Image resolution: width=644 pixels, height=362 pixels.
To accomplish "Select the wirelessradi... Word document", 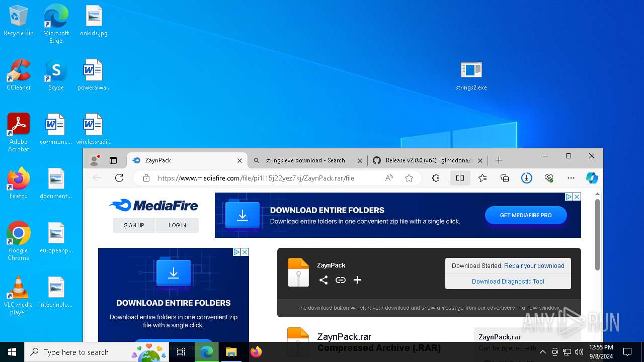I will pos(94,130).
